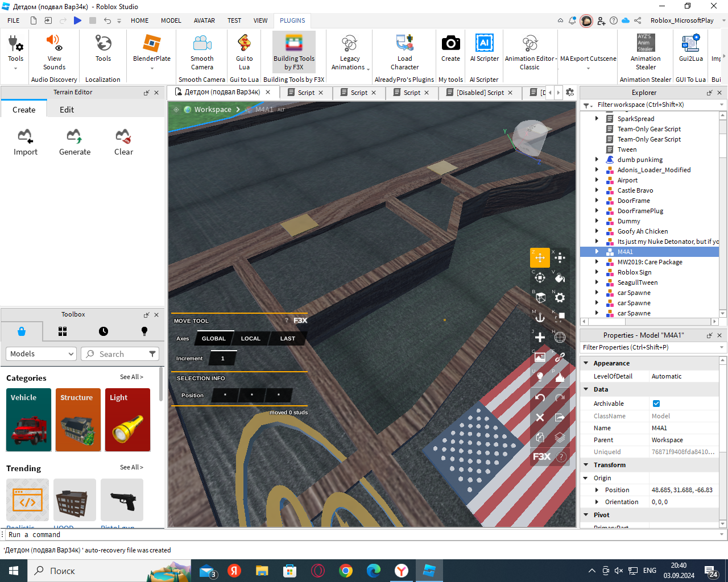Select the F3X New Part plus tool
The image size is (728, 582).
coord(540,337)
